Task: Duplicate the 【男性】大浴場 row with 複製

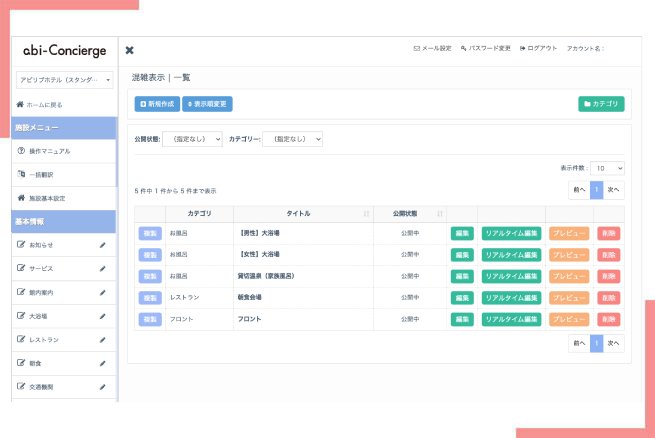Action: pos(150,233)
